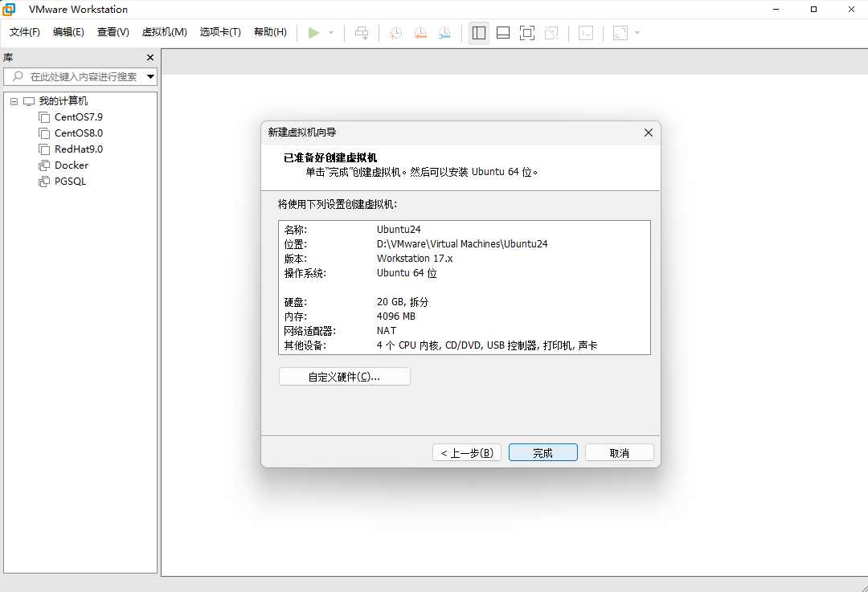Select the CentOS7.9 virtual machine
This screenshot has width=868, height=592.
(x=79, y=117)
